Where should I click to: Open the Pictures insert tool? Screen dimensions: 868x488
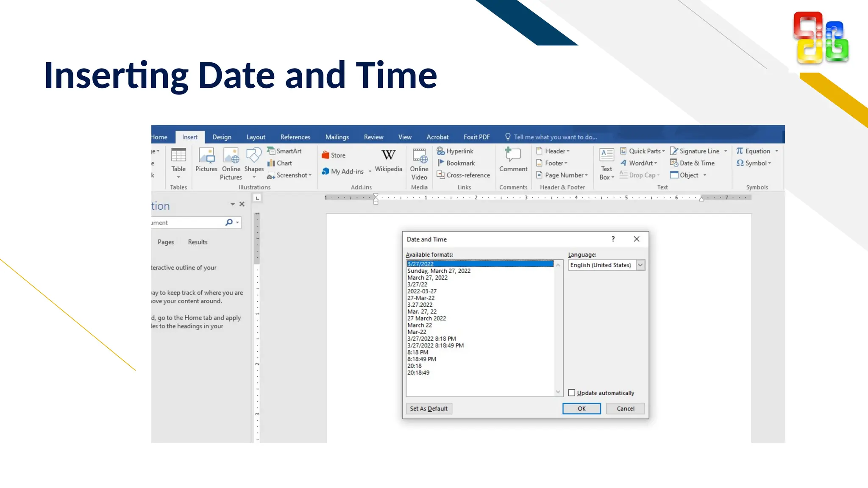click(206, 160)
